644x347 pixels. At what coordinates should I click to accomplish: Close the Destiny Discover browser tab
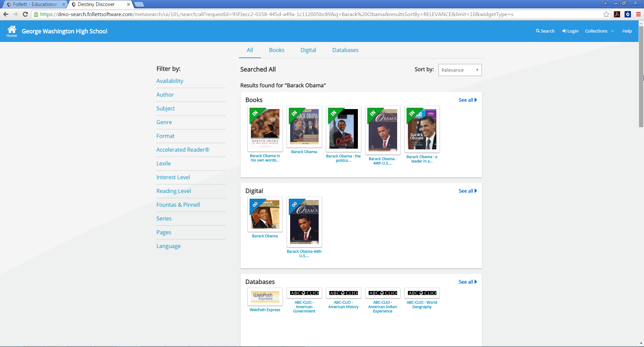pos(128,4)
